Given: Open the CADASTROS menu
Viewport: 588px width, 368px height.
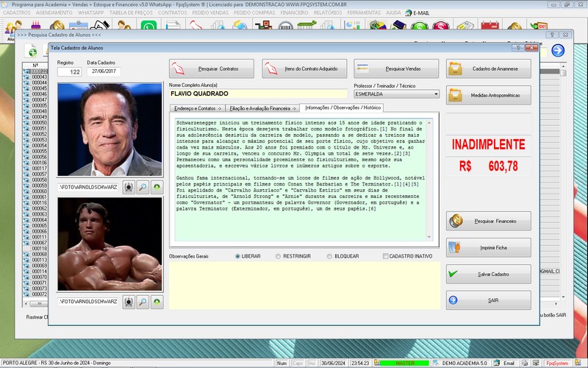Looking at the screenshot, I should click(17, 13).
